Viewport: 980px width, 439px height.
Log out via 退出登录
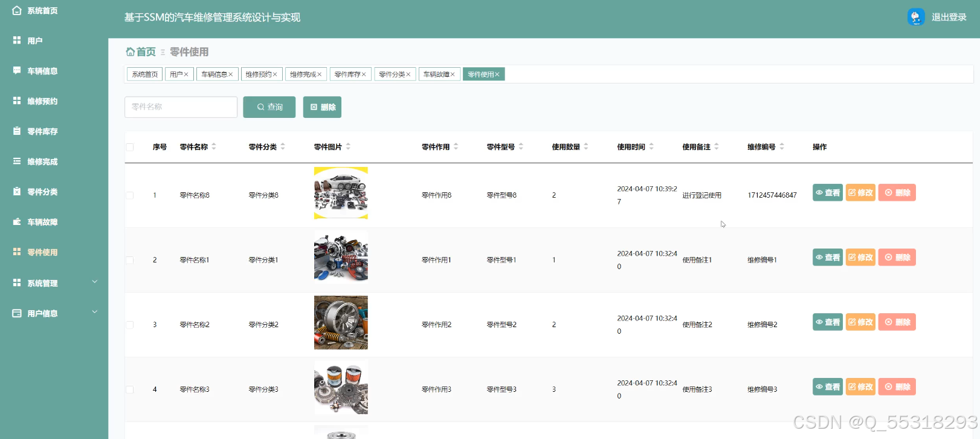pyautogui.click(x=949, y=17)
